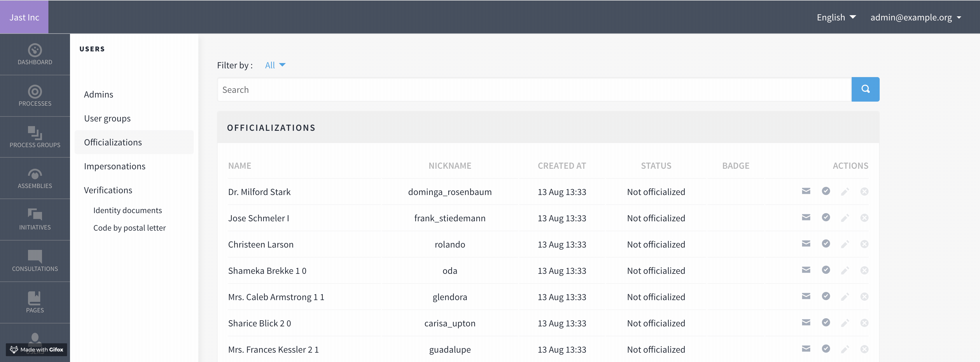Viewport: 980px width, 362px height.
Task: Click envelope icon for Shameka Brekke row
Action: click(806, 270)
